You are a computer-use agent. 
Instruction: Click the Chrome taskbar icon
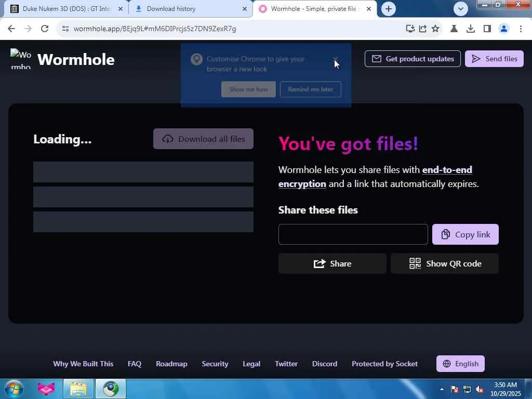pos(111,389)
